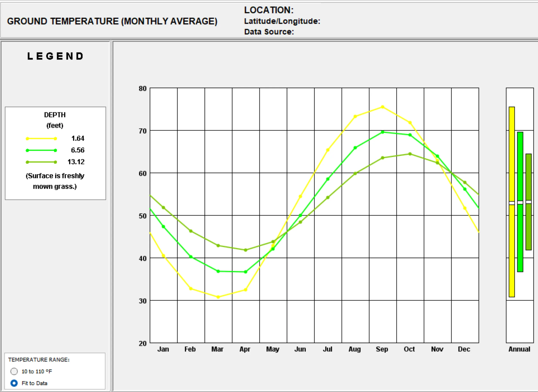Click the bright green line's April data point

tap(246, 272)
